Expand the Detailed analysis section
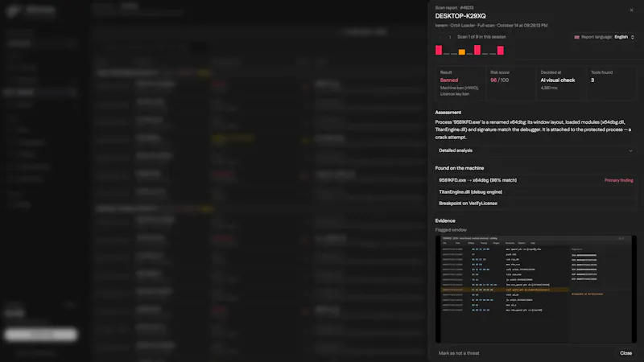The width and height of the screenshot is (644, 362). click(535, 150)
